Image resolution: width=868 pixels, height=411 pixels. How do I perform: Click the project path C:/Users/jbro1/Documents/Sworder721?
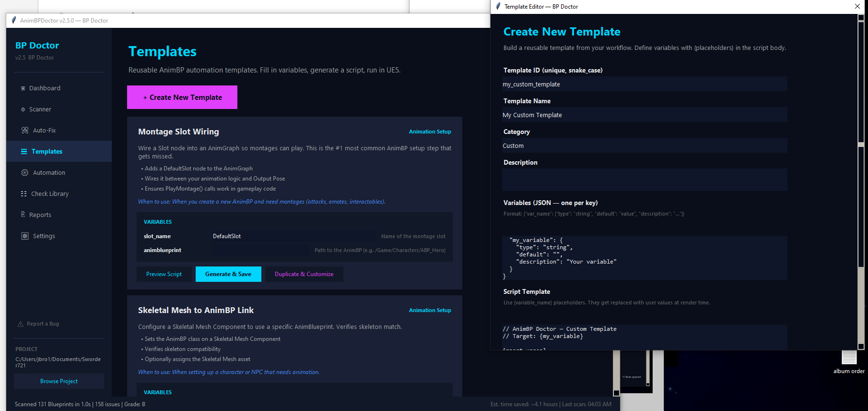pyautogui.click(x=58, y=362)
